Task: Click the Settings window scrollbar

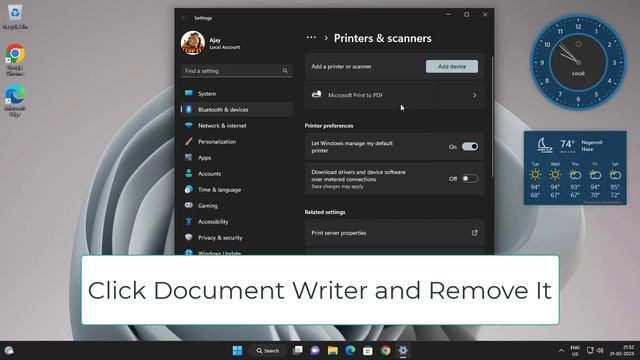Action: 492,116
